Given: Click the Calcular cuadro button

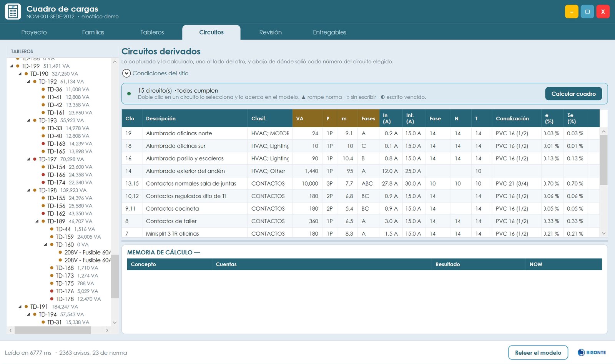Looking at the screenshot, I should (573, 94).
